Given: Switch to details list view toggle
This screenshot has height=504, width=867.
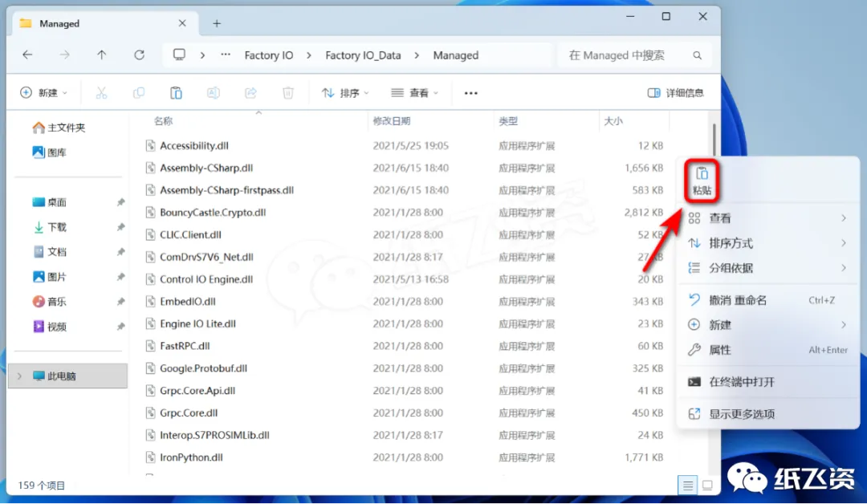Looking at the screenshot, I should pyautogui.click(x=687, y=486).
